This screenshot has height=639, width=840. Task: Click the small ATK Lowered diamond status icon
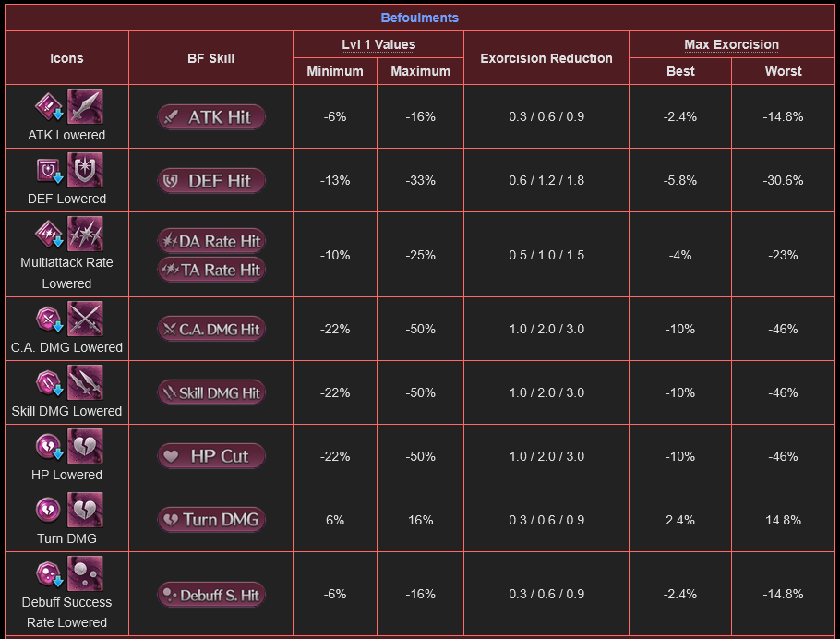49,107
